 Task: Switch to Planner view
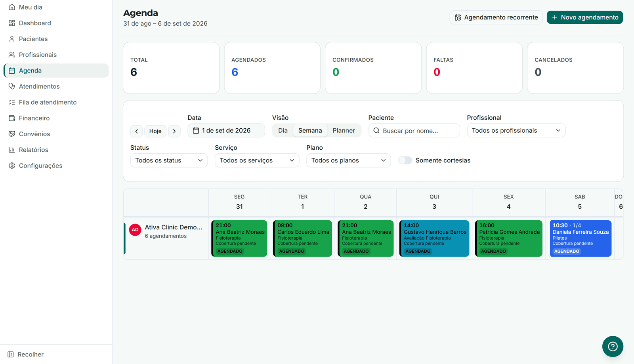[x=344, y=130]
